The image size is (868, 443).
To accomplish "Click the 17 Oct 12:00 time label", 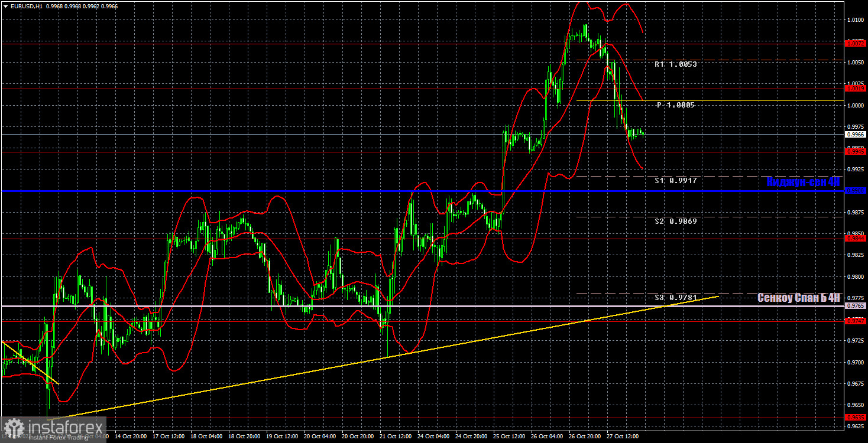I will [x=169, y=437].
